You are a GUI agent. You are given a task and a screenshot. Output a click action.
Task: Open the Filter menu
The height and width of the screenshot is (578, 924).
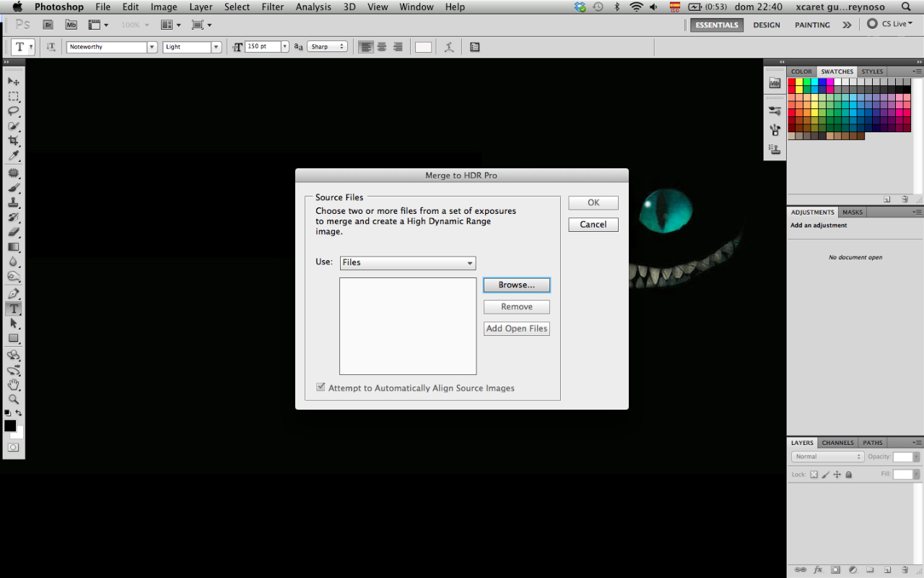273,7
